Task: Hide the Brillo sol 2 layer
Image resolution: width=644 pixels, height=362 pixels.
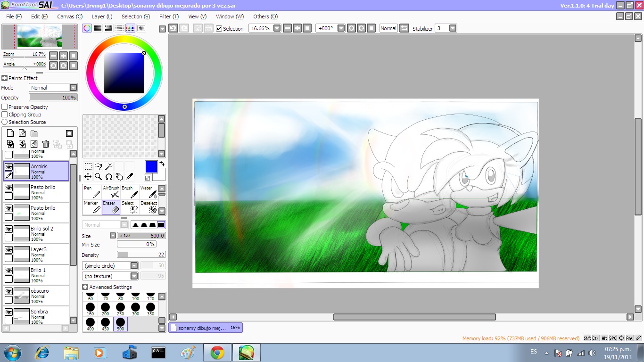Action: (8, 229)
